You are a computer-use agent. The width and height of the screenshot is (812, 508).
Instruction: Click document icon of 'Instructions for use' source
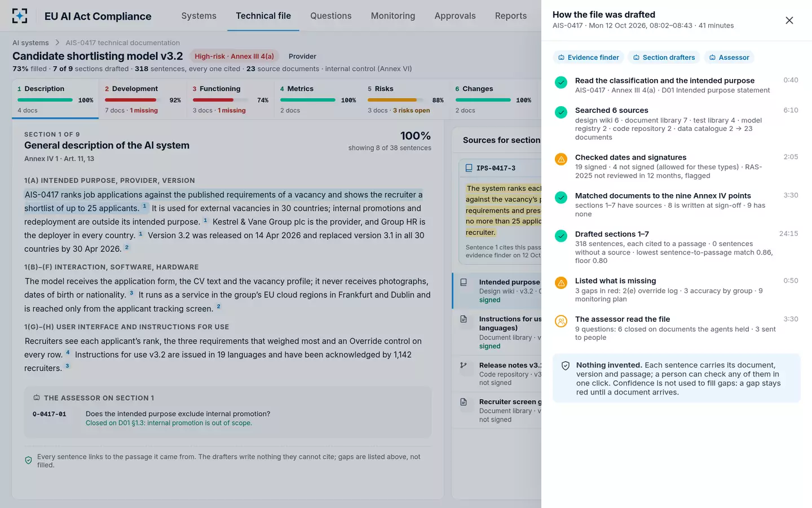click(x=464, y=319)
